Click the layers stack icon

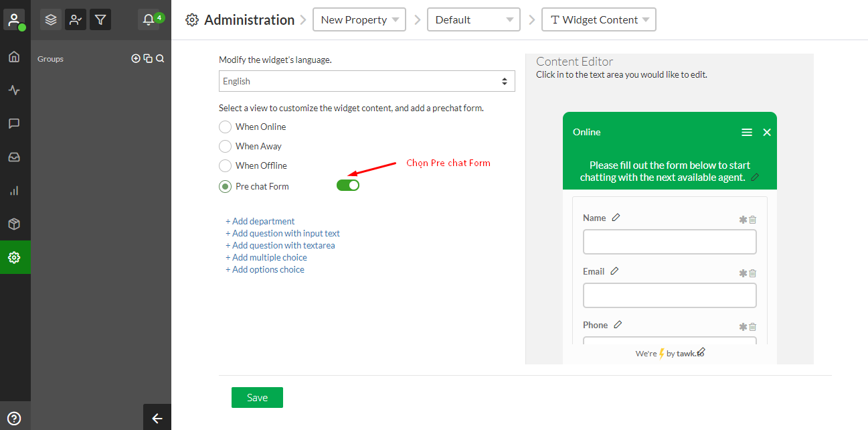pyautogui.click(x=51, y=20)
